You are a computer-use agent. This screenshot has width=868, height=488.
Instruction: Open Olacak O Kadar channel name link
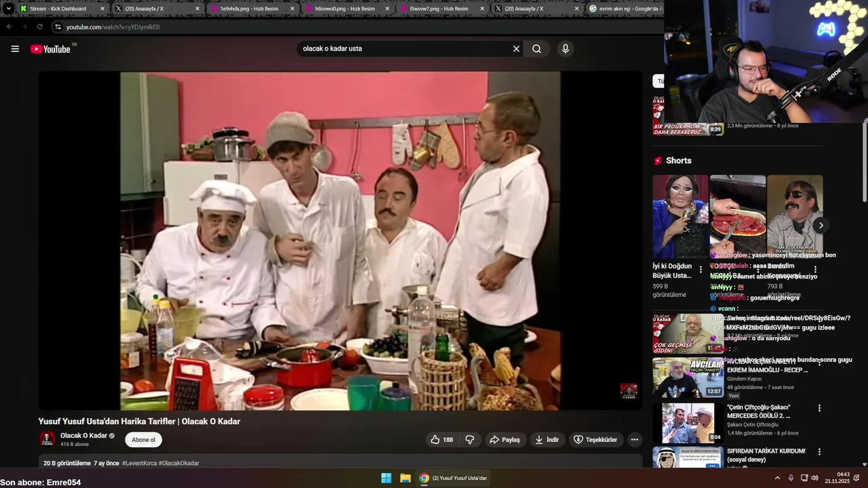click(84, 436)
